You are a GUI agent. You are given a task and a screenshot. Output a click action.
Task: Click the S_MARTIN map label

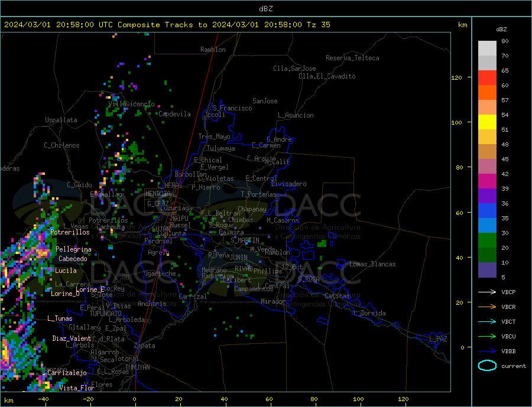[x=245, y=240]
